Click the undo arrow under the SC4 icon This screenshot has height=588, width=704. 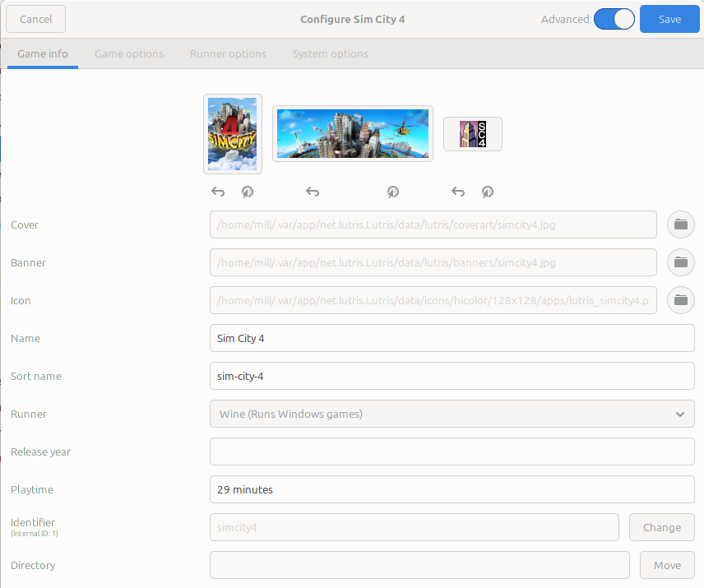coord(458,192)
